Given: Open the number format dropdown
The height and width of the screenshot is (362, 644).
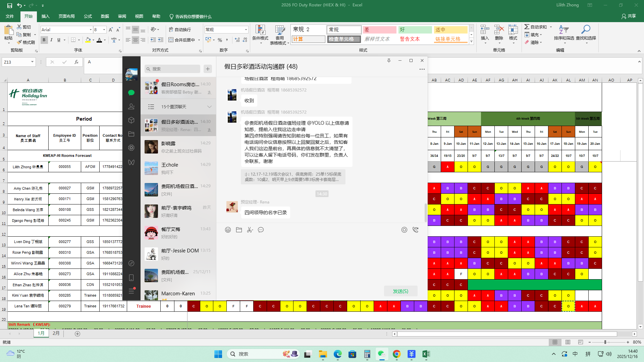Looking at the screenshot, I should [246, 30].
